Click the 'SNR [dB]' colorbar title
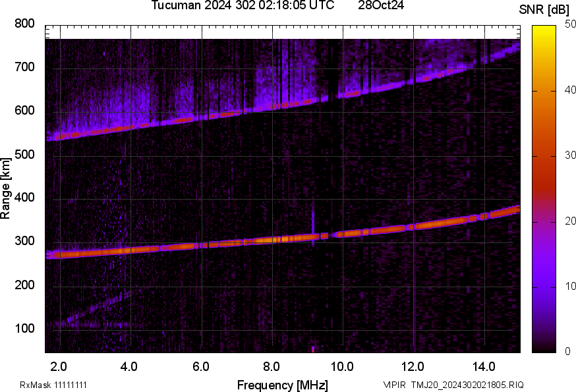This screenshot has width=576, height=392. point(544,10)
